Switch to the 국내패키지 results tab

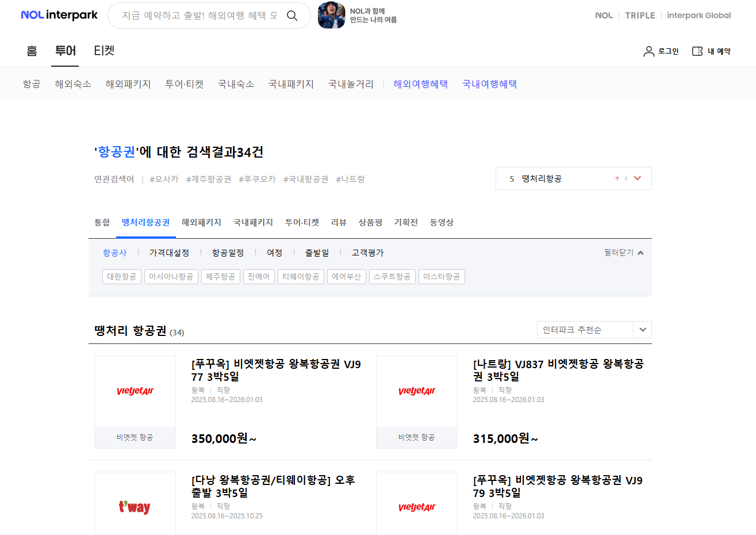(x=253, y=222)
